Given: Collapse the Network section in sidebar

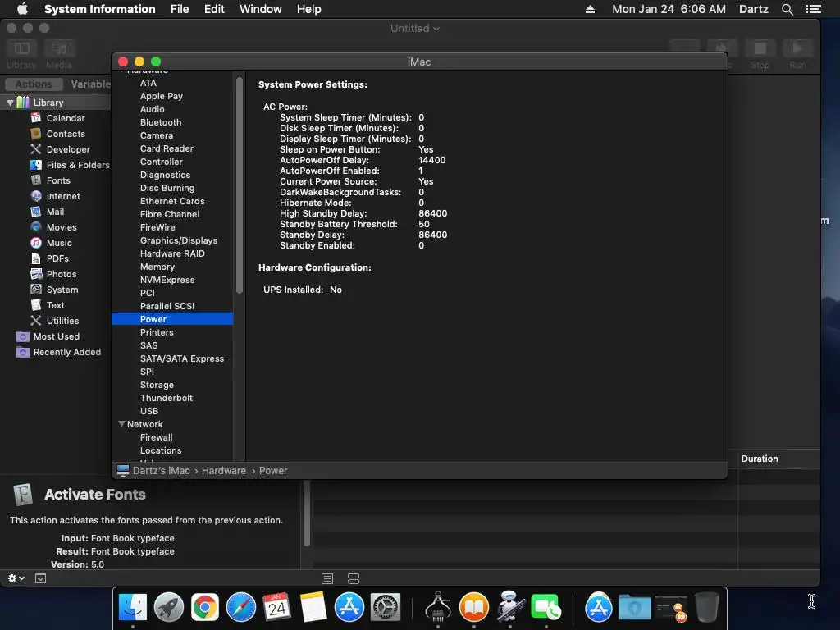Looking at the screenshot, I should 121,424.
